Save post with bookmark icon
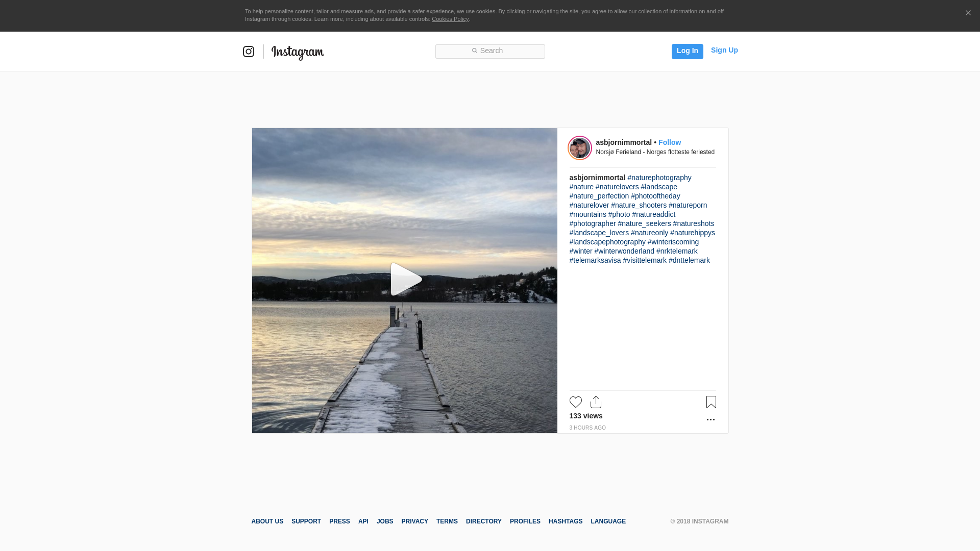 pyautogui.click(x=711, y=402)
